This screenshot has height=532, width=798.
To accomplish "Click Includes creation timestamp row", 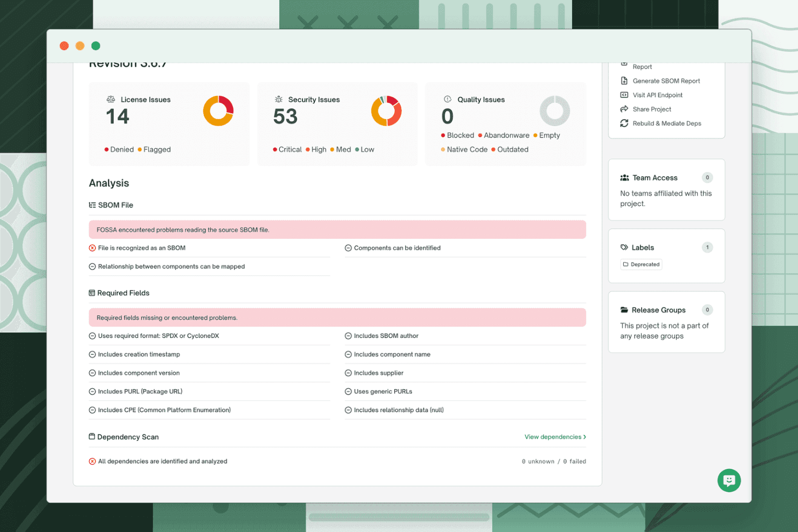I will pyautogui.click(x=209, y=354).
